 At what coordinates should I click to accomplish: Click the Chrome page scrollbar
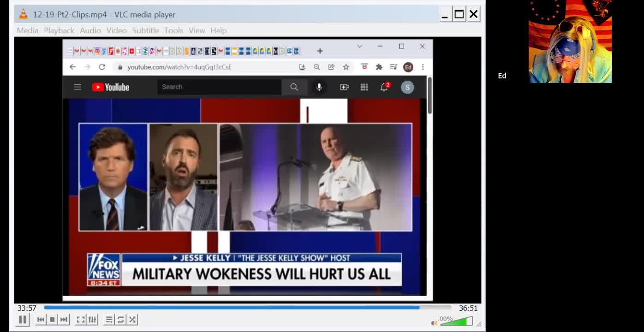click(429, 96)
